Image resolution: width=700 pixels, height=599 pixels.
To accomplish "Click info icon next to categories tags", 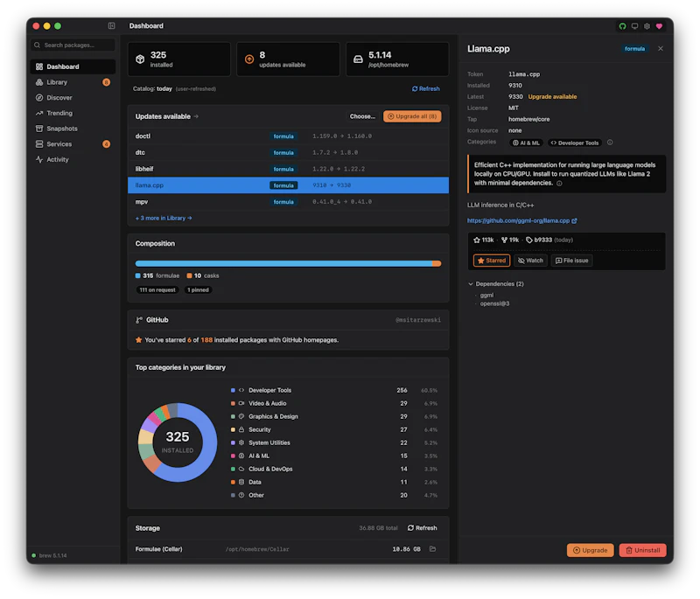I will pos(610,143).
